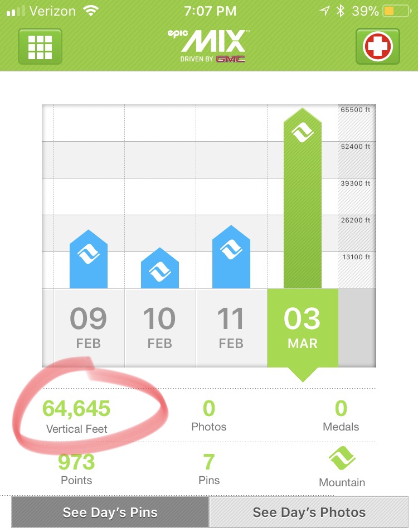418x532 pixels.
Task: Tap See Day's Pins button
Action: click(110, 512)
